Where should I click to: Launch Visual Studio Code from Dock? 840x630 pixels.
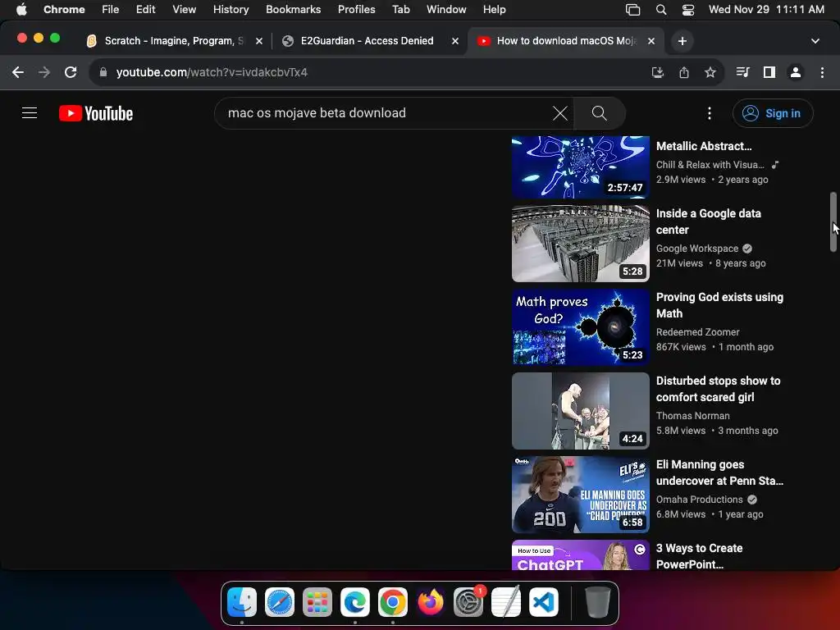tap(544, 602)
